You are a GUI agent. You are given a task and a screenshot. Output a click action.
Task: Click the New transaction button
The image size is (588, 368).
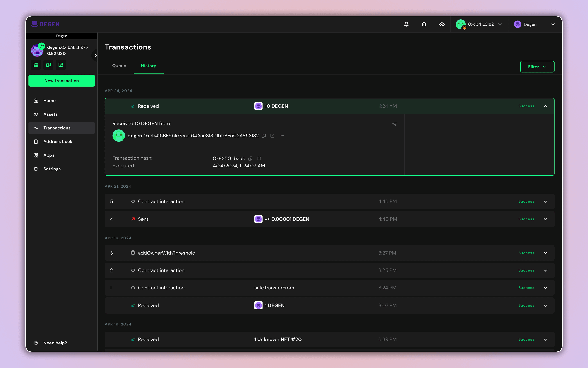pos(62,81)
